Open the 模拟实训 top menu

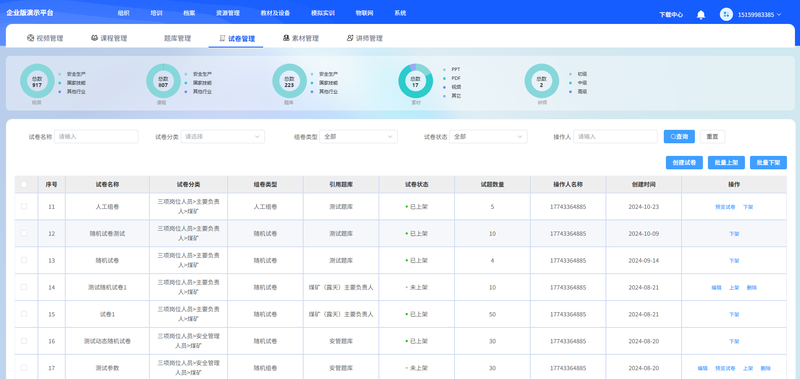click(323, 13)
